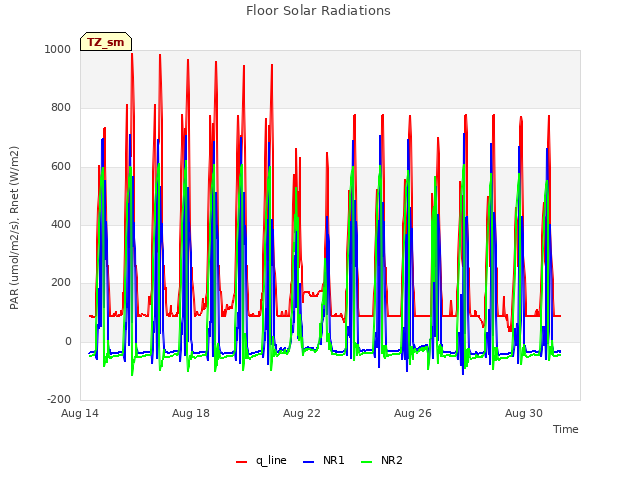
Task: Click the Time x-axis title
Action: (566, 429)
